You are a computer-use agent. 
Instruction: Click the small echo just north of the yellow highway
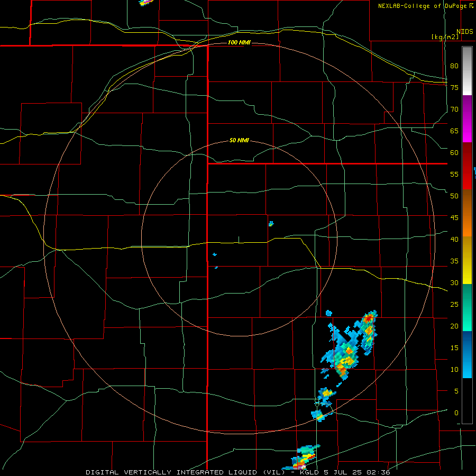(271, 224)
